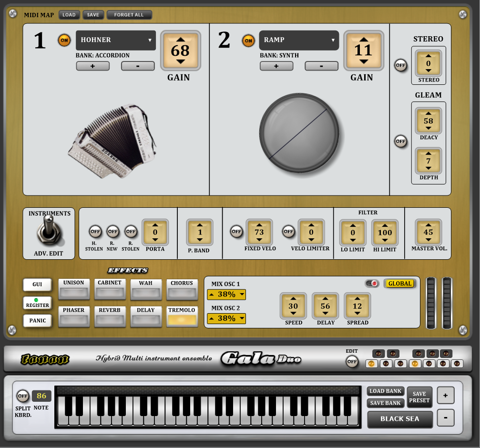Click the red record LED switch beside Global
Screen dimensions: 480x448
coord(372,284)
